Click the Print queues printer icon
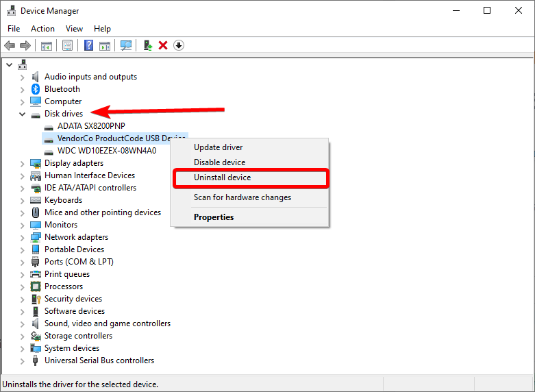535x392 pixels. pyautogui.click(x=36, y=274)
